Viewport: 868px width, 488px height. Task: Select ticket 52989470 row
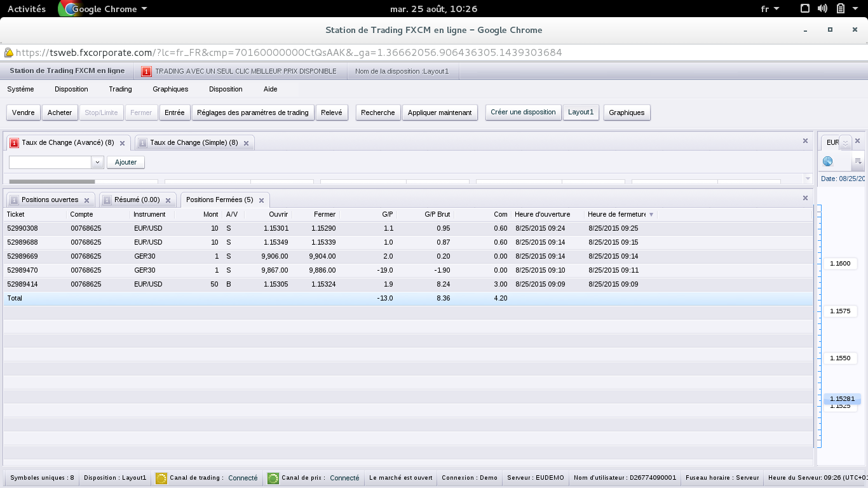(408, 271)
